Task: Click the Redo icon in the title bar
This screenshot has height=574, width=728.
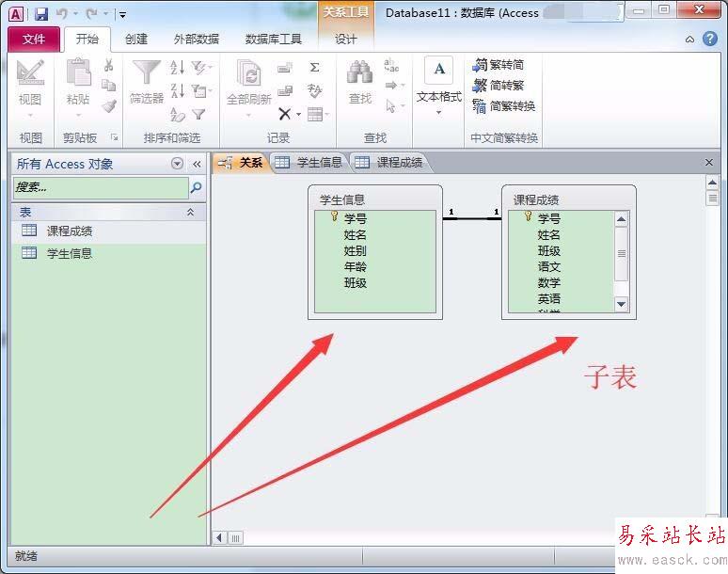Action: 91,14
